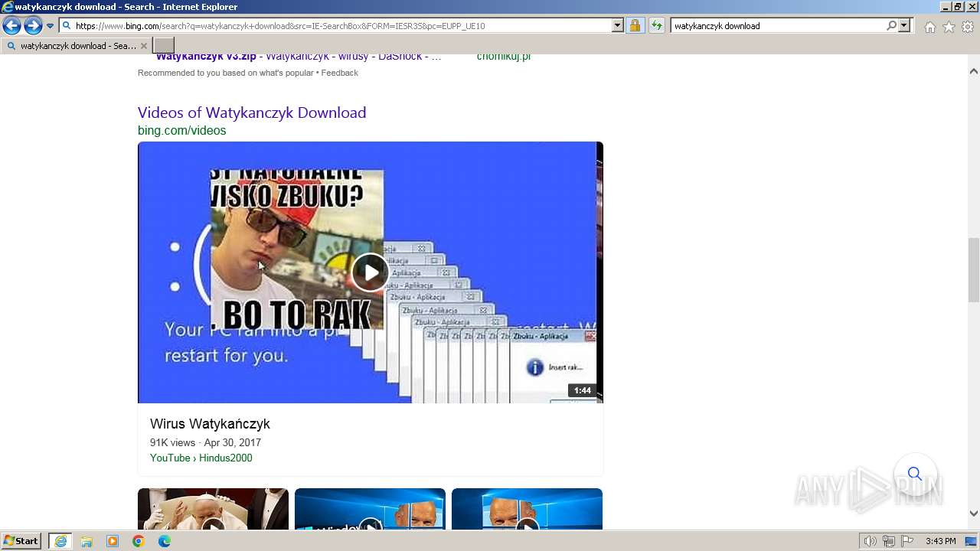
Task: Open the recent pages dropdown arrow
Action: pyautogui.click(x=51, y=26)
